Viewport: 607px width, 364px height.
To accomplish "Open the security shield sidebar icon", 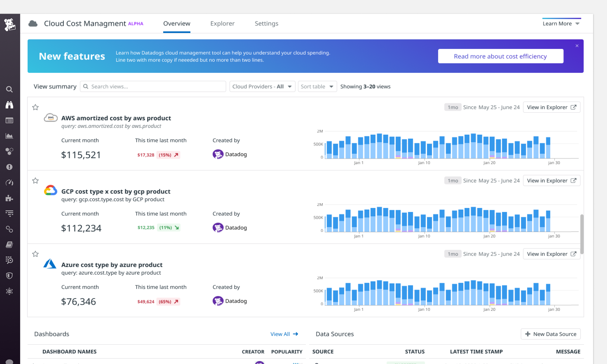I will (9, 276).
